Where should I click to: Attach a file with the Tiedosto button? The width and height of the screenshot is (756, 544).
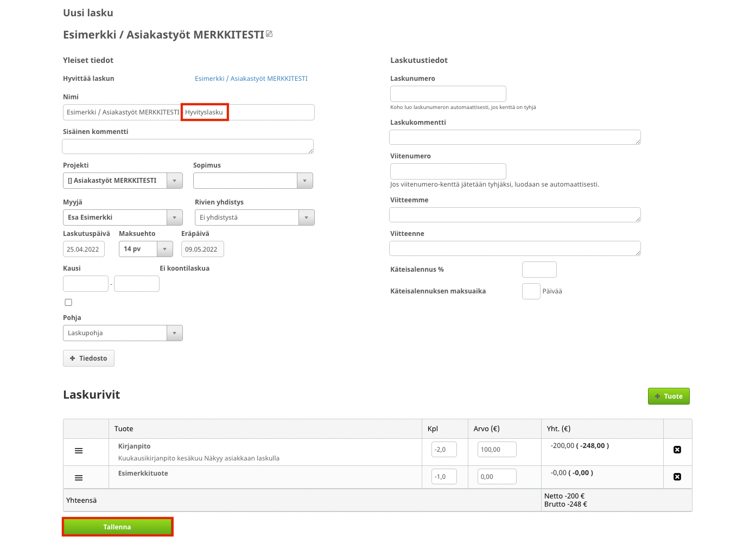88,359
